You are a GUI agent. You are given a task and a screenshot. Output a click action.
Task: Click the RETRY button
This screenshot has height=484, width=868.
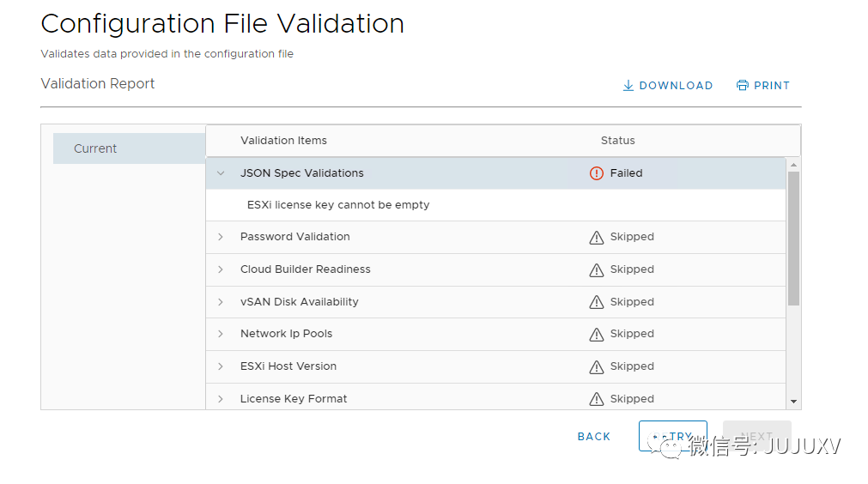pos(672,436)
